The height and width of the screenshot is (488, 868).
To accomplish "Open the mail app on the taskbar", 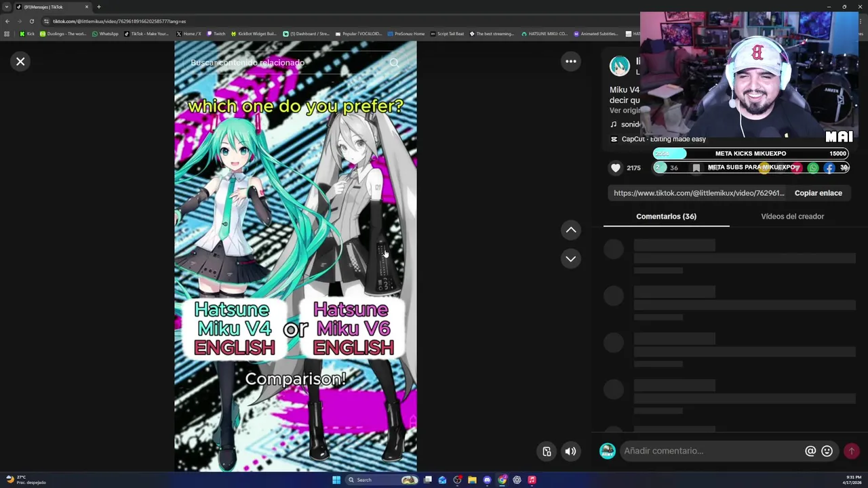I will click(442, 480).
